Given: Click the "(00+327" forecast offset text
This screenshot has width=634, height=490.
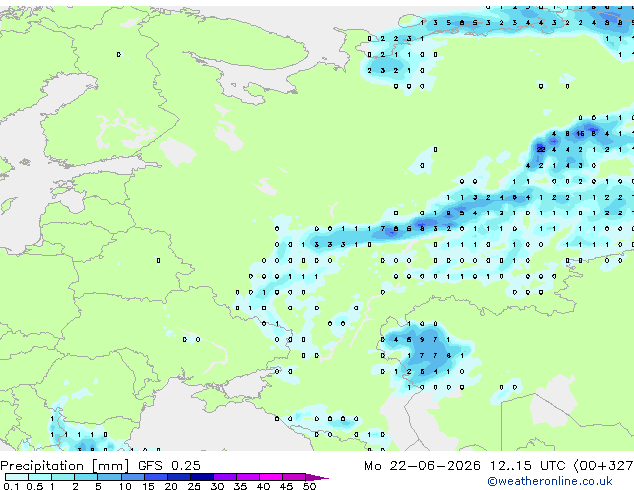Looking at the screenshot, I should [x=603, y=466].
